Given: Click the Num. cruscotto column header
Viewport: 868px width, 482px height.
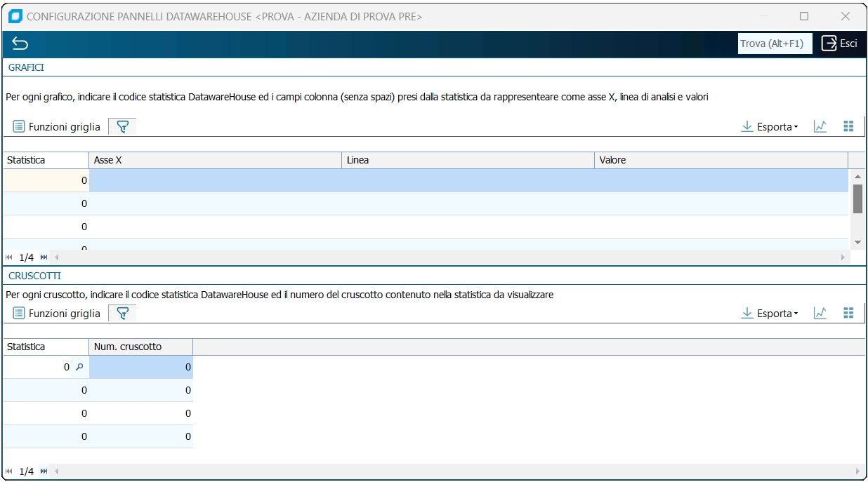Looking at the screenshot, I should pyautogui.click(x=141, y=347).
